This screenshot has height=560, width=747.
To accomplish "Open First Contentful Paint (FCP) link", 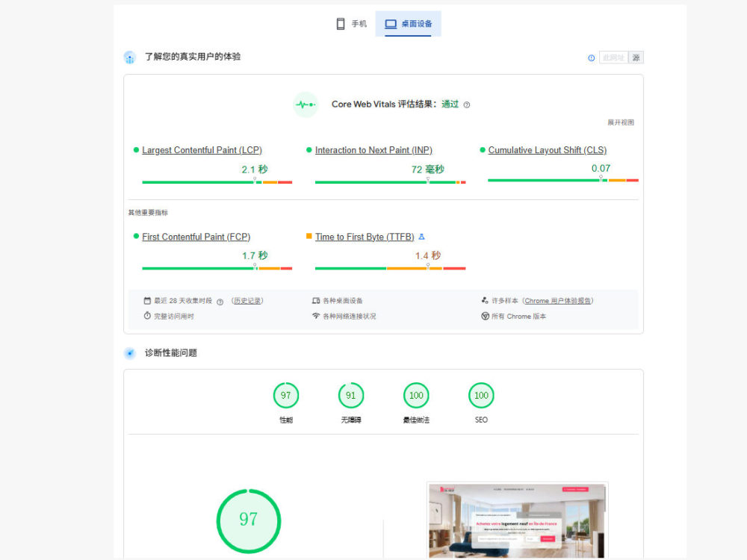I will (x=196, y=237).
